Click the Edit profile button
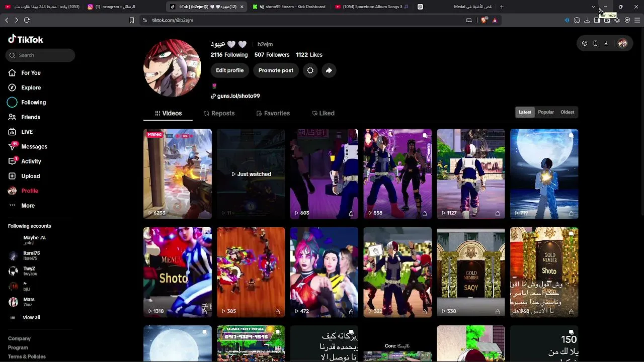The image size is (644, 362). pyautogui.click(x=230, y=70)
